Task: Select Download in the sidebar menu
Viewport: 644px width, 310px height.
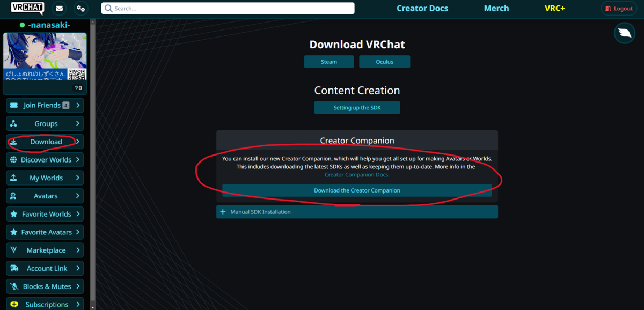Action: tap(45, 142)
